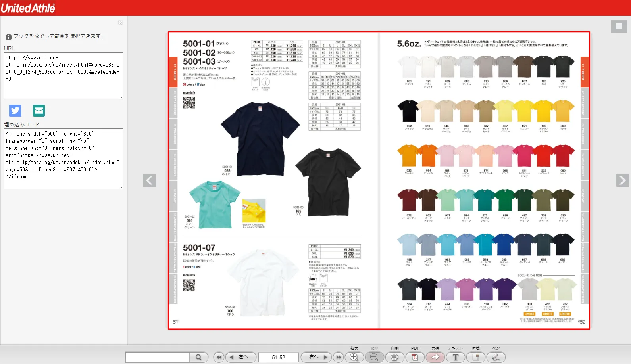Image resolution: width=631 pixels, height=364 pixels.
Task: Click the 072 バーガンディ color sample shirt
Action: (409, 200)
